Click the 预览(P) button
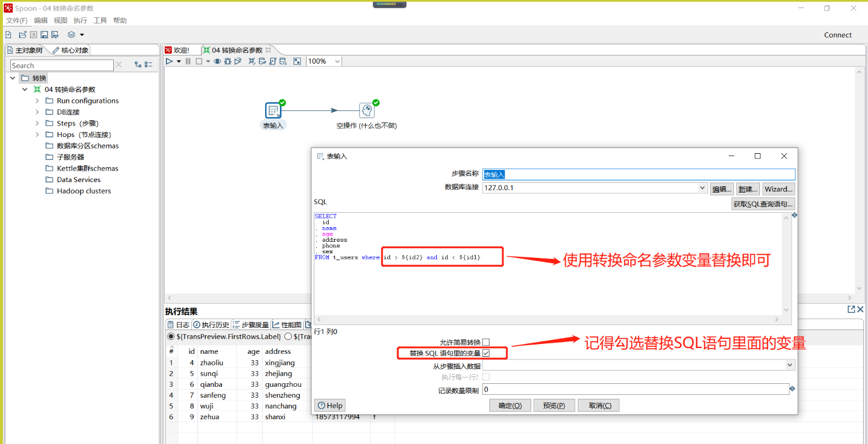Screen dimensions: 868x444 (554, 405)
